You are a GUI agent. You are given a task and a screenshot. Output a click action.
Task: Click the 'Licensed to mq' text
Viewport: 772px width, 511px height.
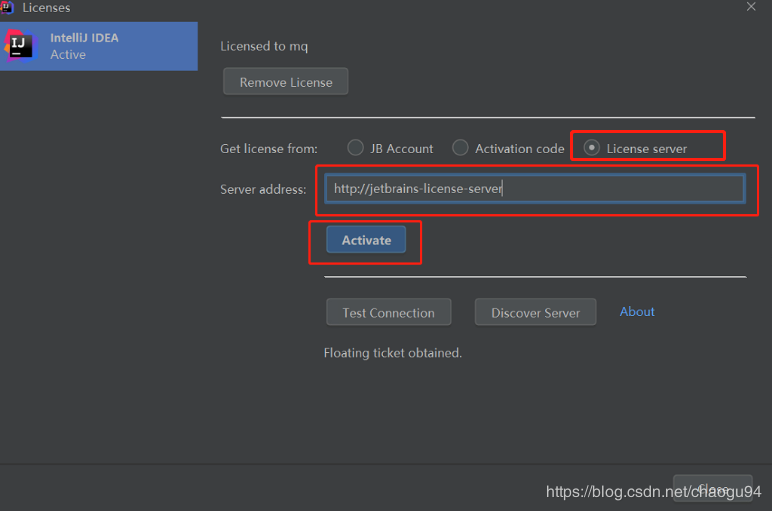[264, 46]
